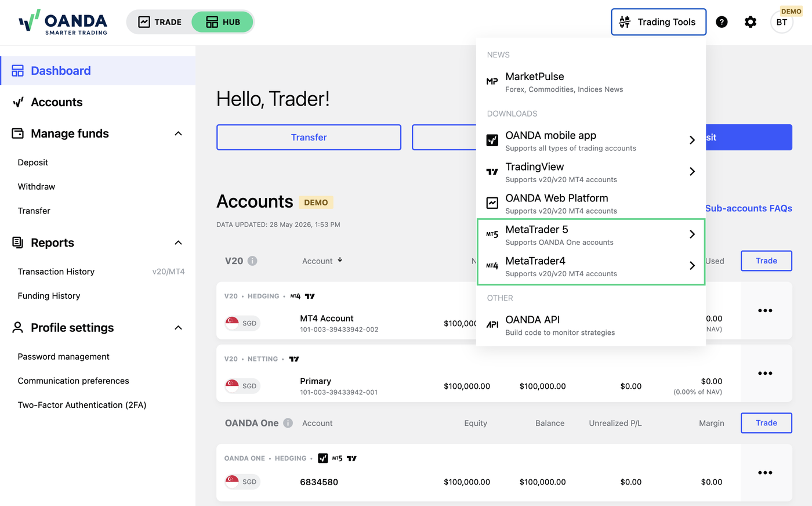Viewport: 812px width, 506px height.
Task: Go to Dashboard in sidebar
Action: point(98,71)
